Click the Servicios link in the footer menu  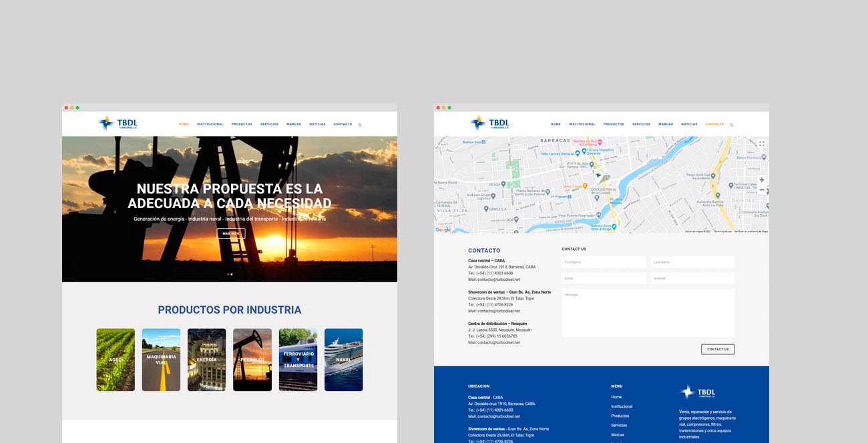point(619,425)
